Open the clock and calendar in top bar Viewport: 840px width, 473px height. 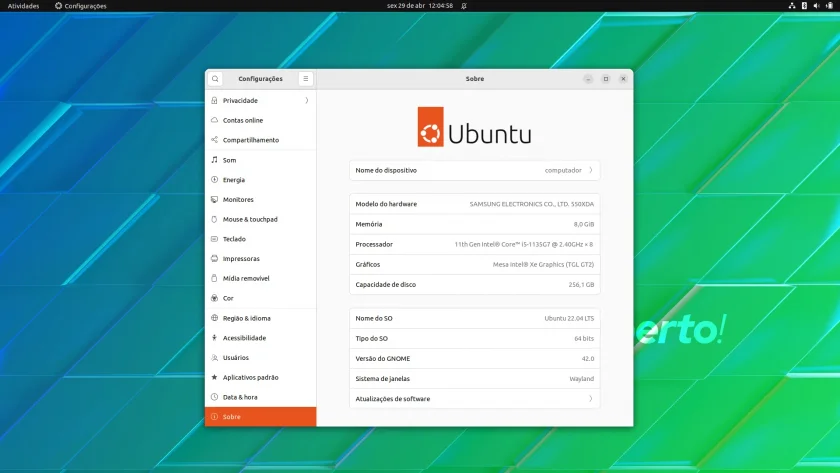(x=420, y=6)
